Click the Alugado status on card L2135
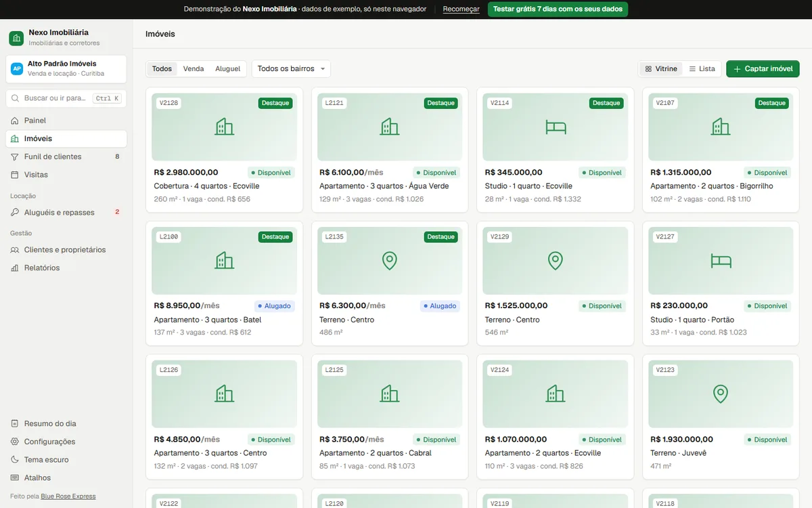Image resolution: width=812 pixels, height=508 pixels. [440, 306]
